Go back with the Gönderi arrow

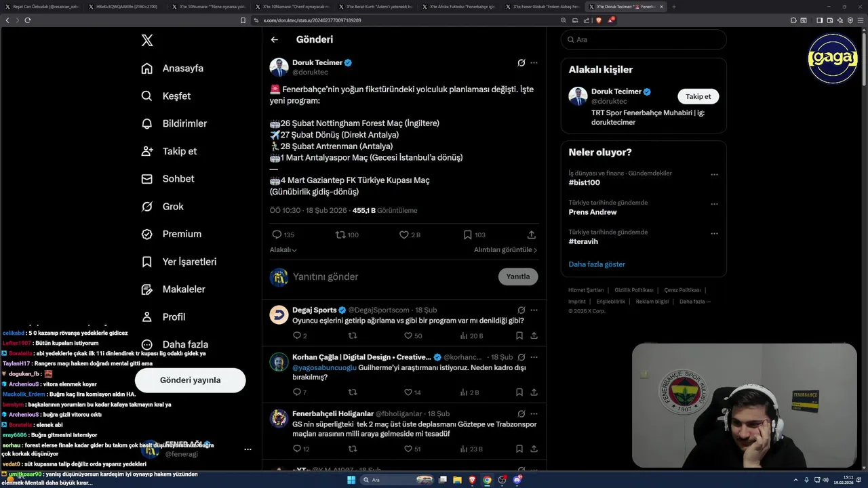(275, 40)
